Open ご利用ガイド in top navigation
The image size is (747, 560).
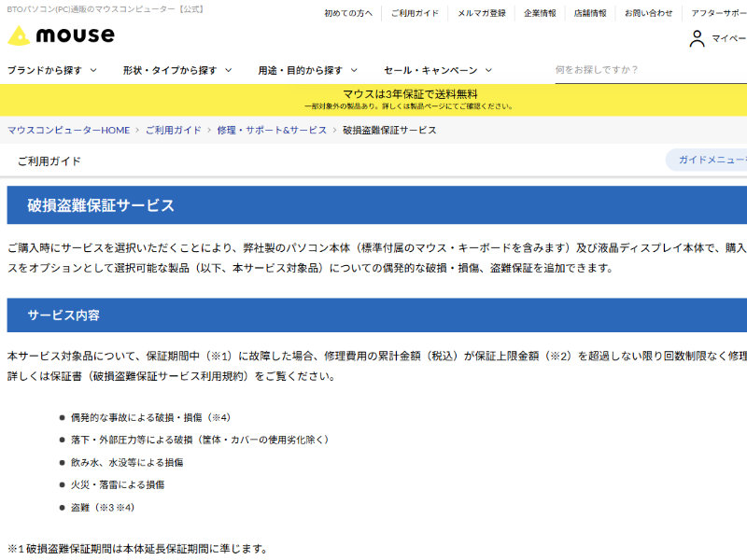[414, 13]
